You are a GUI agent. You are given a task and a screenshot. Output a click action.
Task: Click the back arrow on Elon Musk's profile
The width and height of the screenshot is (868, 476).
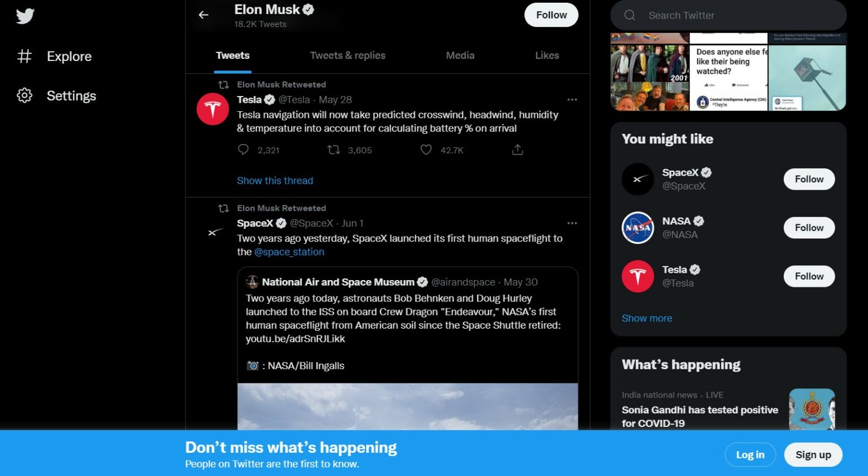click(x=203, y=15)
